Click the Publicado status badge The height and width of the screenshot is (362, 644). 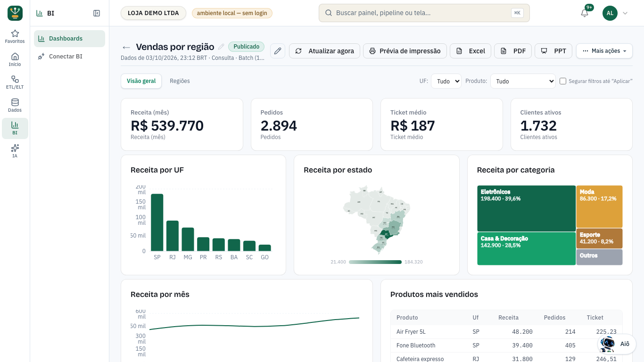coord(247,47)
